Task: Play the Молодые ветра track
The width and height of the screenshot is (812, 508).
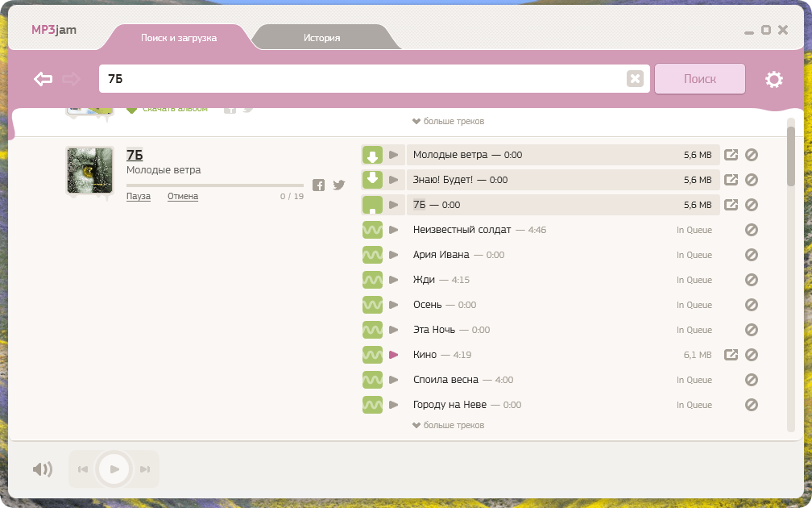Action: tap(394, 155)
